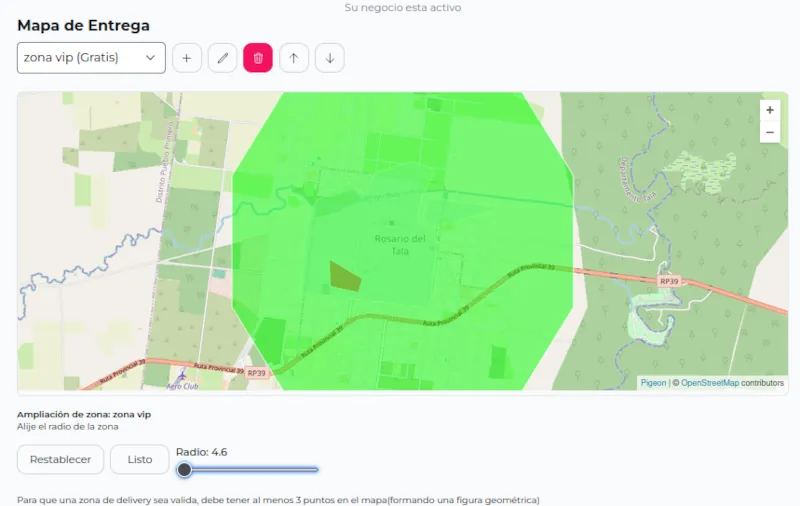Move zone down with the down arrow

[x=330, y=58]
